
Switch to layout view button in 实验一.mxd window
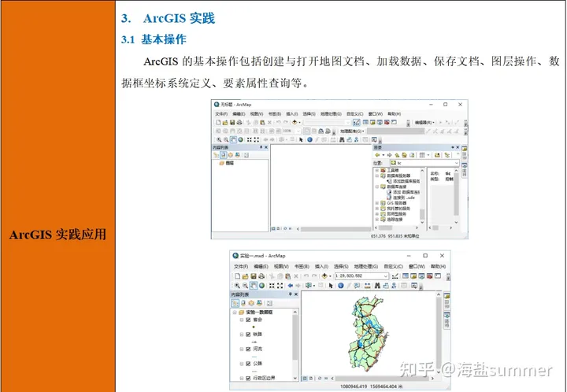click(311, 379)
